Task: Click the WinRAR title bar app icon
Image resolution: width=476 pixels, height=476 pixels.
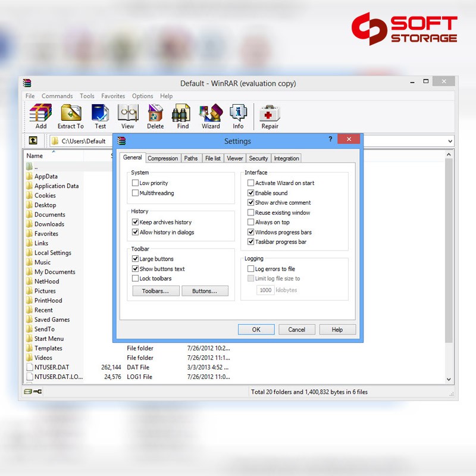Action: [x=27, y=83]
